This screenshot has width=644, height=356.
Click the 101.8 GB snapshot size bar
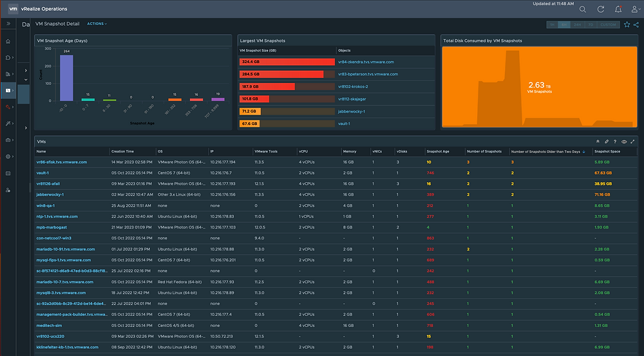click(254, 99)
